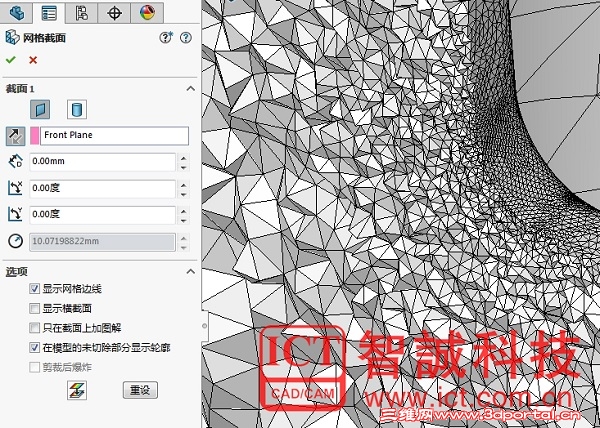Viewport: 600px width, 428px height.
Task: Click the 重设 reset button
Action: point(140,390)
